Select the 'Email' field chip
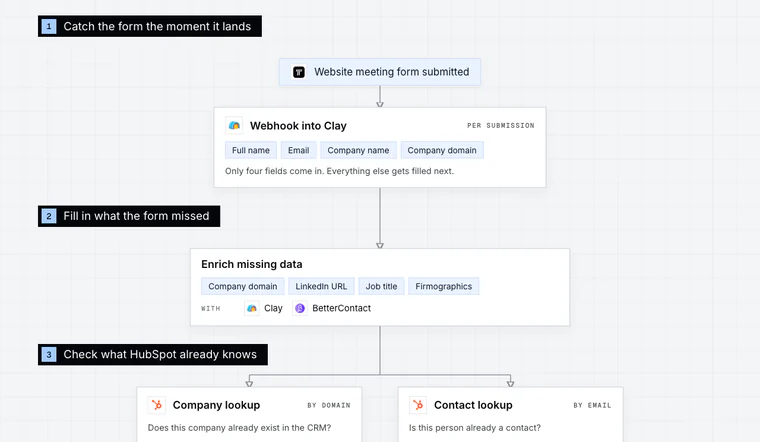 [299, 150]
